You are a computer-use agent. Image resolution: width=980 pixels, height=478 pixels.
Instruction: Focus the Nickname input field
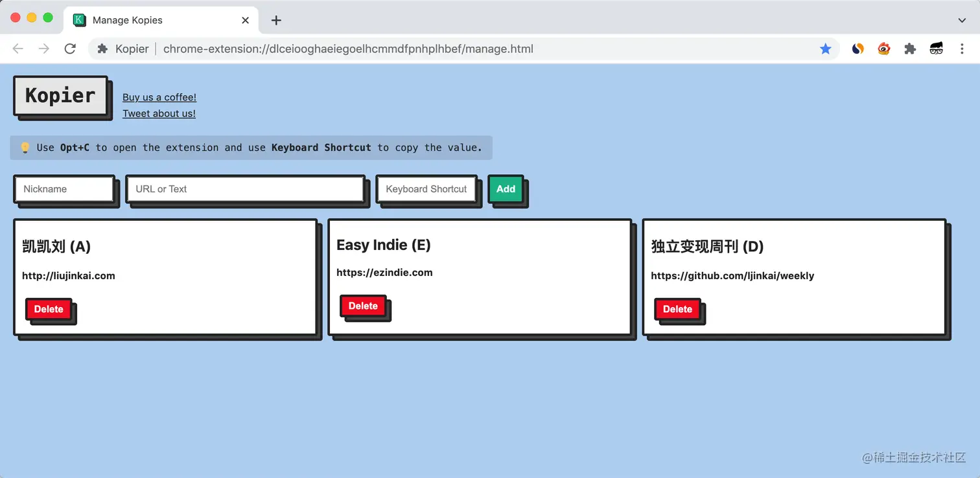pos(64,189)
